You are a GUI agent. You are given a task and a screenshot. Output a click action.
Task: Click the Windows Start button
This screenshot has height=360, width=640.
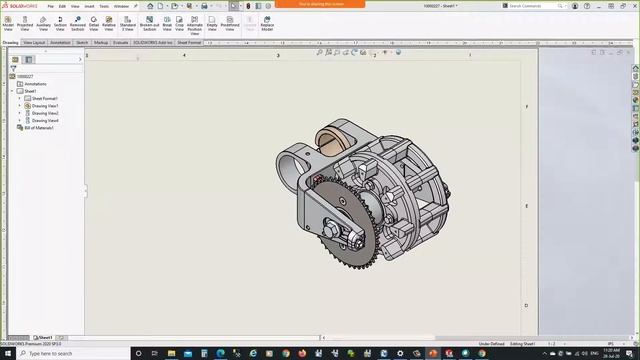pyautogui.click(x=8, y=353)
